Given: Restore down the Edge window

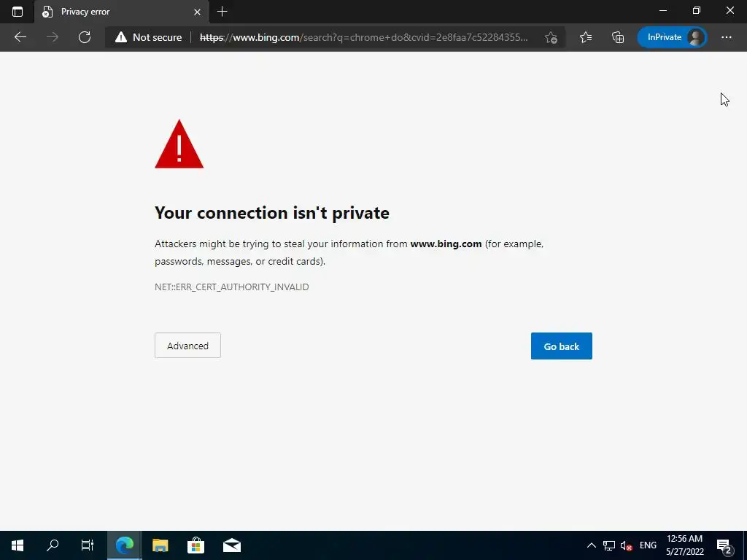Looking at the screenshot, I should pos(697,10).
